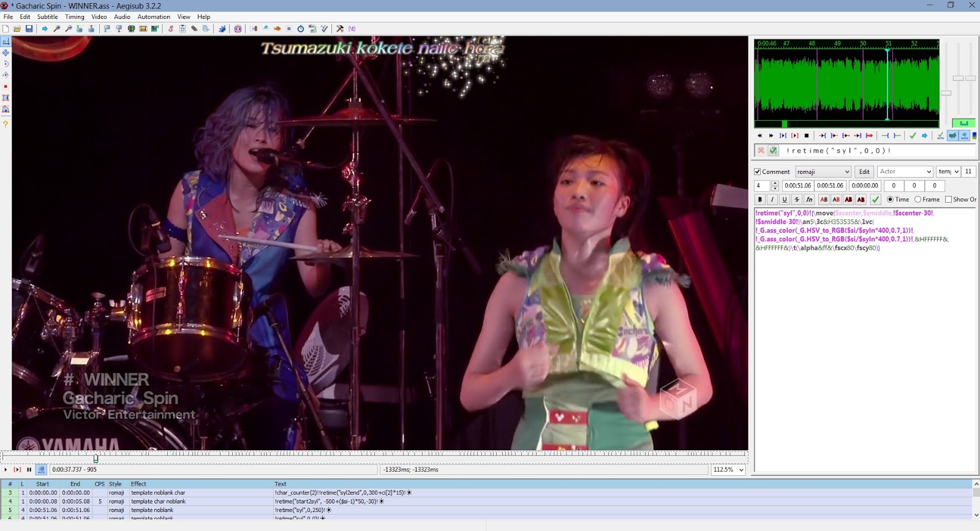The height and width of the screenshot is (531, 980).
Task: Uncheck the Comment checkbox
Action: coord(758,172)
